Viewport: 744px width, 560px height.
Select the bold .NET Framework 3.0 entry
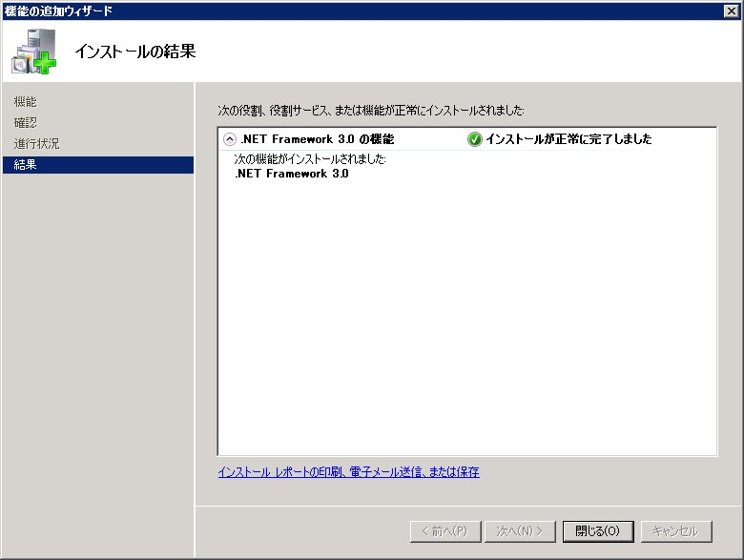292,174
